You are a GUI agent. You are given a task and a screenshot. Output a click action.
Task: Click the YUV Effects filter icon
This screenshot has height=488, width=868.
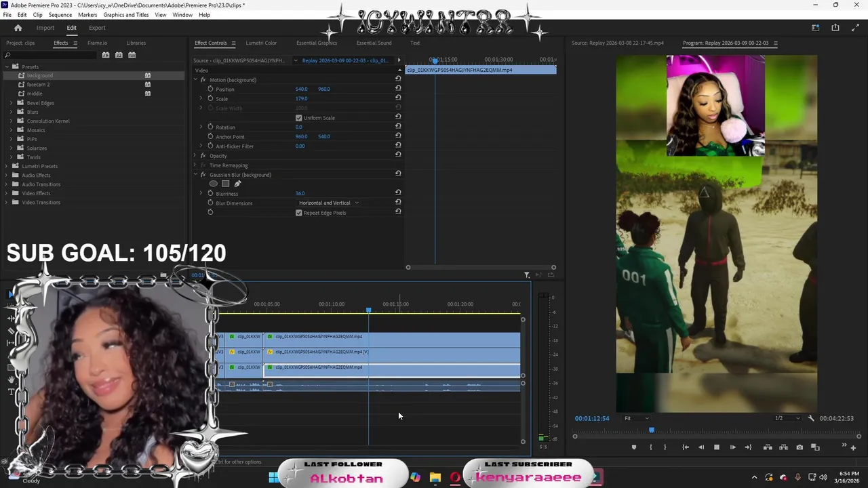[x=132, y=55]
